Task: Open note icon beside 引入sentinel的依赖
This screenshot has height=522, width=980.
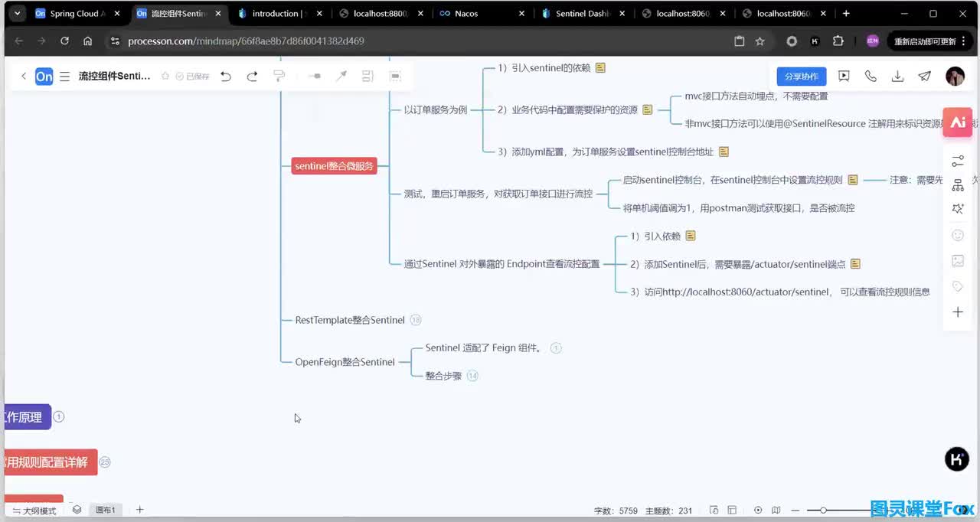Action: [600, 67]
